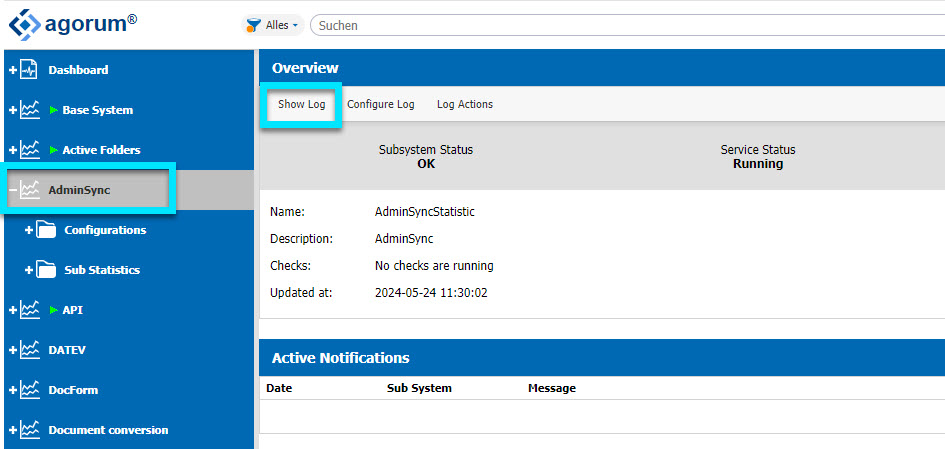
Task: Click the Configurations folder icon
Action: click(46, 230)
